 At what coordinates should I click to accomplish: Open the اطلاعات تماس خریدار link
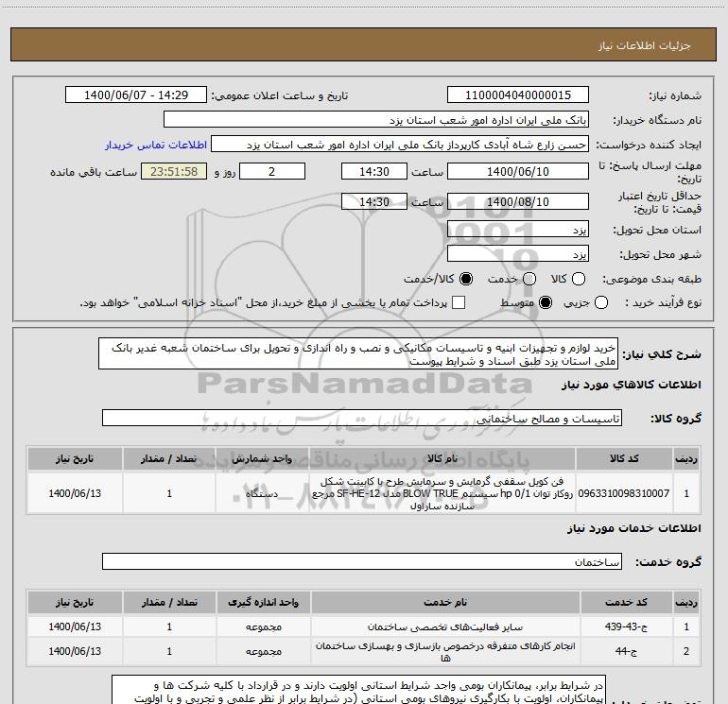coord(156,145)
